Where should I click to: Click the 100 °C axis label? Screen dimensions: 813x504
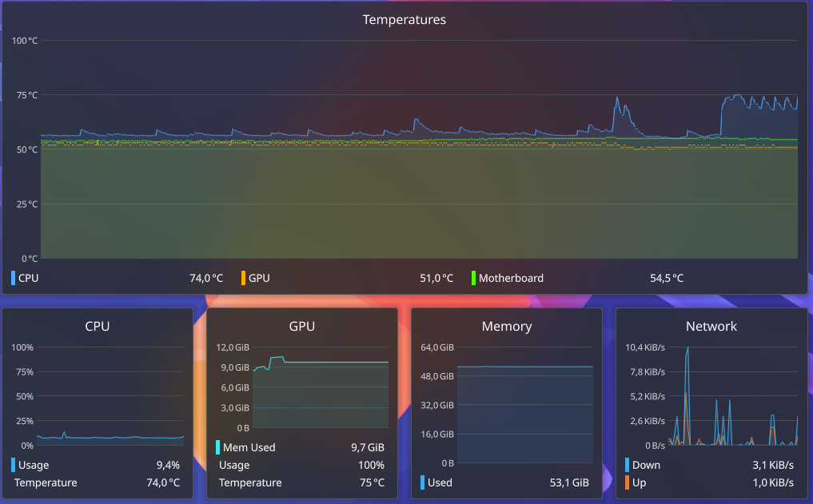point(25,41)
